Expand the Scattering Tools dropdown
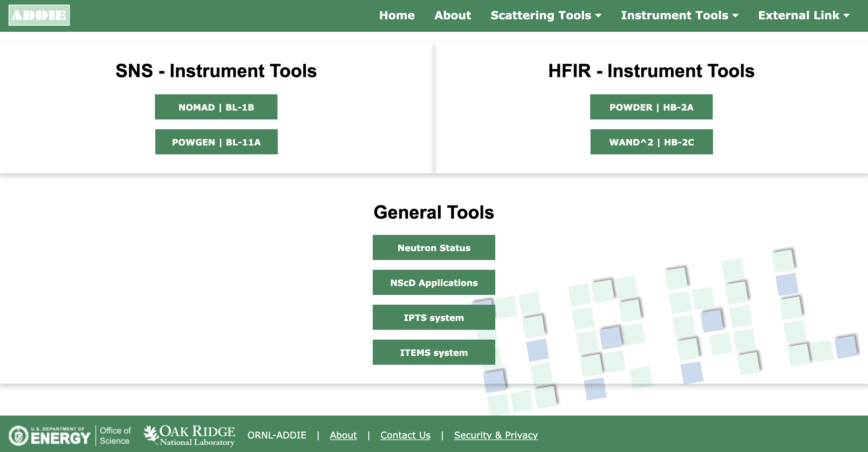The height and width of the screenshot is (452, 868). pyautogui.click(x=545, y=15)
